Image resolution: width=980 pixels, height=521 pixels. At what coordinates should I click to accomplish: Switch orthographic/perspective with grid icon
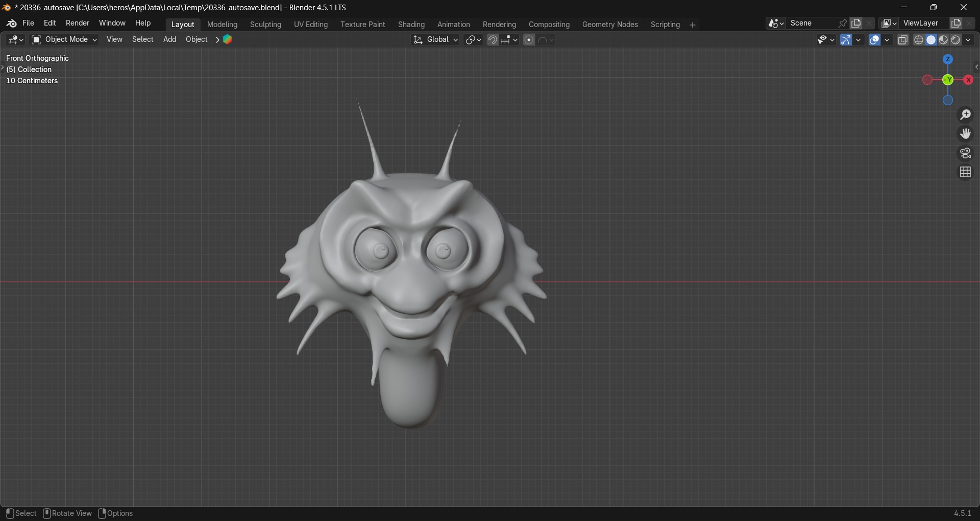click(x=965, y=173)
